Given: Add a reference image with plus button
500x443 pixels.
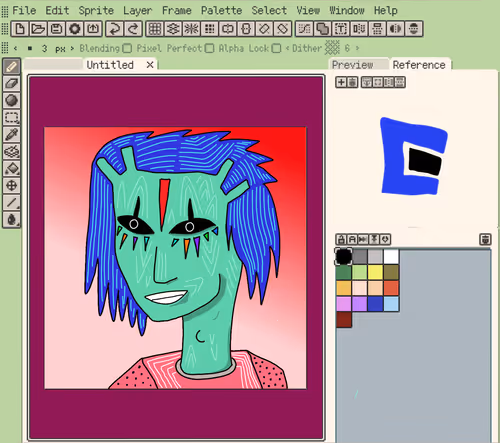Looking at the screenshot, I should click(341, 82).
